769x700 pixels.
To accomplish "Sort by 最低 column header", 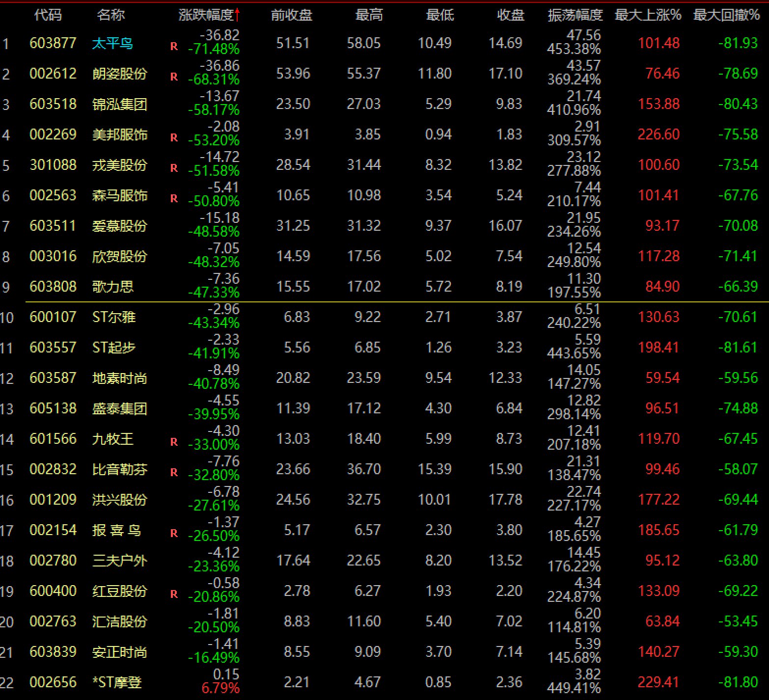I will click(439, 15).
